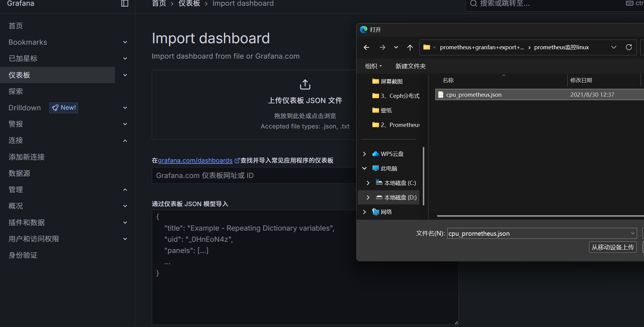This screenshot has height=327, width=644.
Task: Select 本地磁盘 (D:) drive
Action: (x=400, y=197)
